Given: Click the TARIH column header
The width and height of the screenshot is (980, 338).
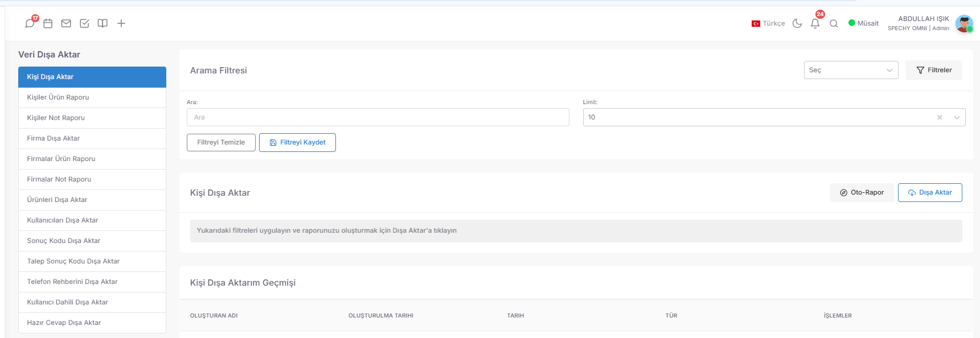Looking at the screenshot, I should tap(515, 315).
